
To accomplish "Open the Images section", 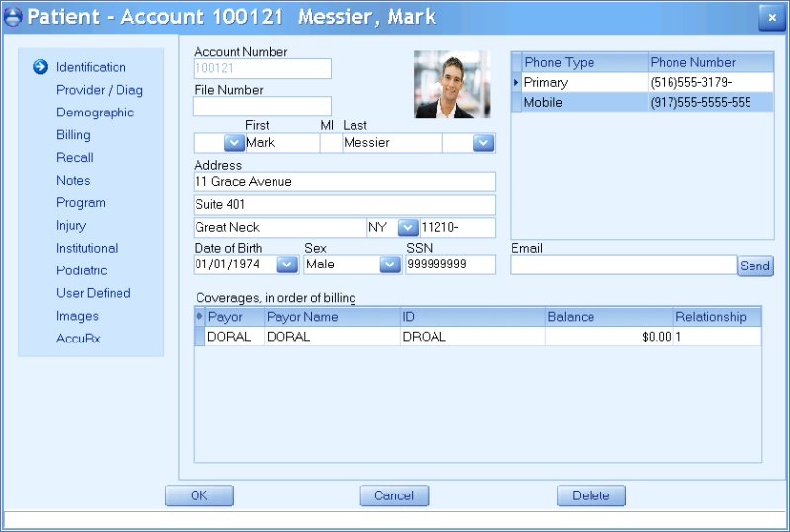I will point(77,316).
